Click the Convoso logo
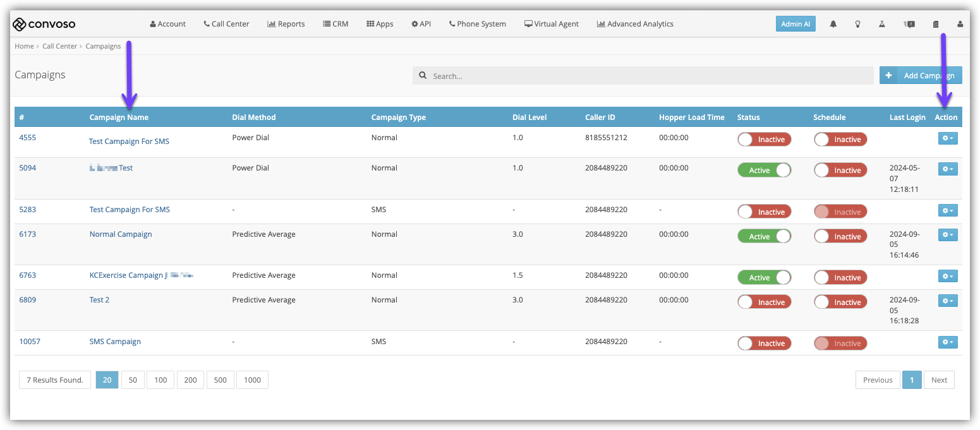The height and width of the screenshot is (430, 980). (x=44, y=24)
